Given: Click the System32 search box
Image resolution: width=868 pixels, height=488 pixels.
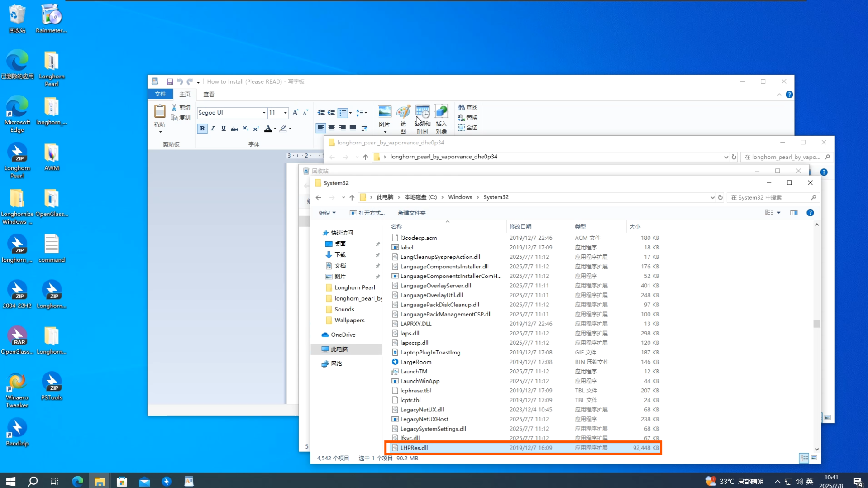Looking at the screenshot, I should [773, 197].
